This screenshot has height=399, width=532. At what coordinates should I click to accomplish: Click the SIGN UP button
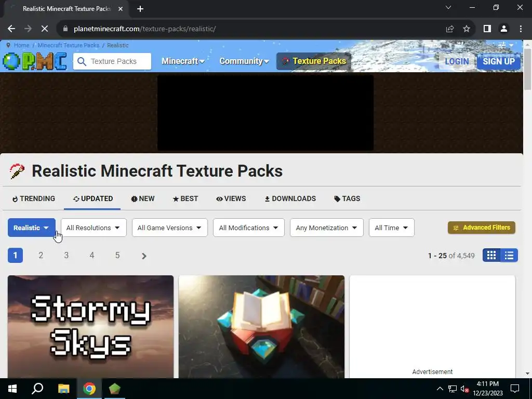499,61
